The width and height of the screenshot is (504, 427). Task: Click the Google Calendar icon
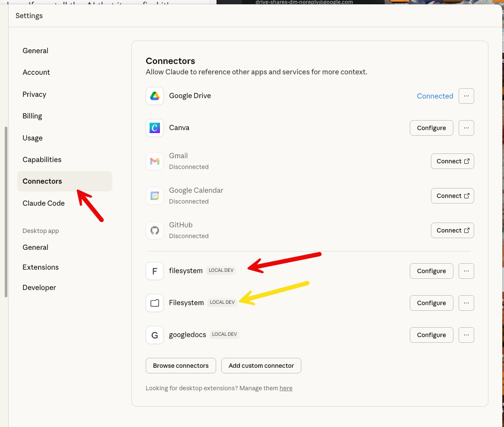coord(155,196)
